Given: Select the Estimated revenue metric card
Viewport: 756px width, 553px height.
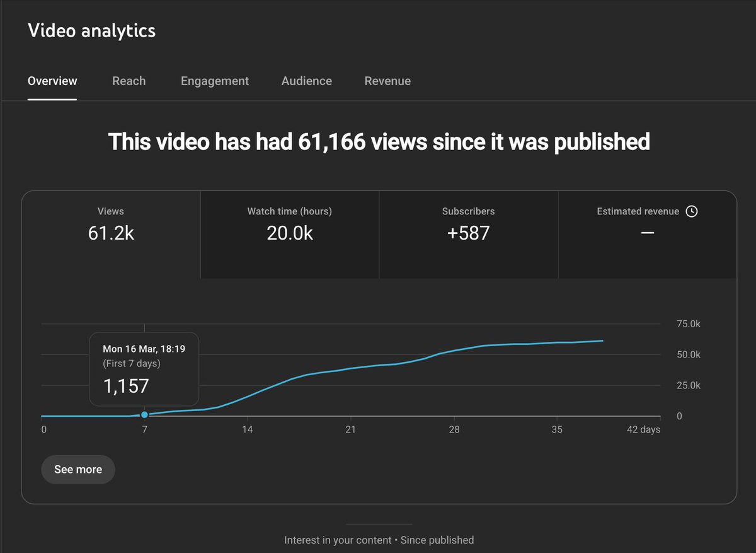Looking at the screenshot, I should [647, 233].
